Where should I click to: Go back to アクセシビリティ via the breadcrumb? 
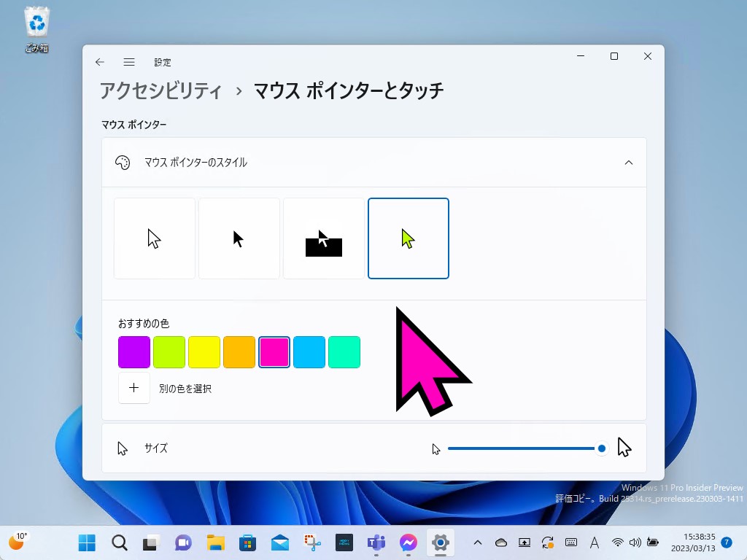(160, 89)
